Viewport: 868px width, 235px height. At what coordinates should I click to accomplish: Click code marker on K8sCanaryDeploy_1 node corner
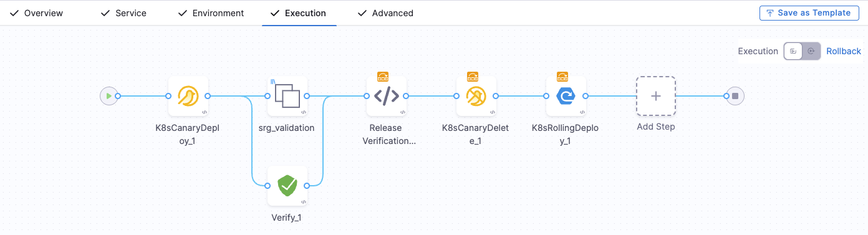204,112
